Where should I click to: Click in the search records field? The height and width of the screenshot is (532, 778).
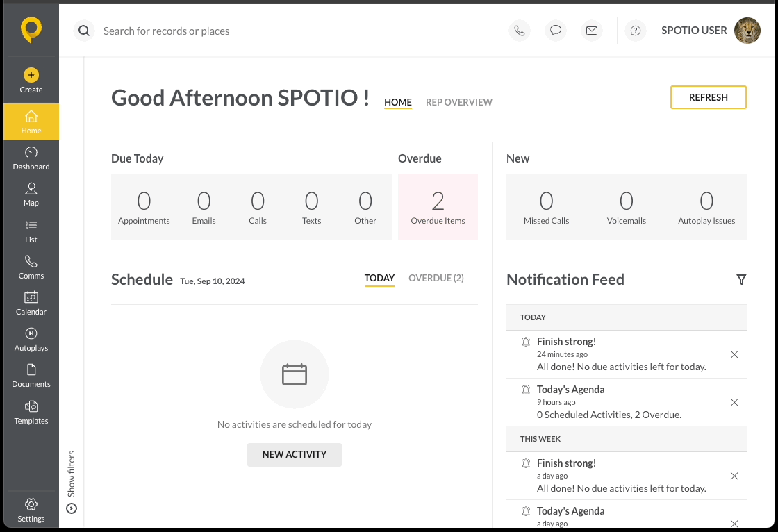166,31
